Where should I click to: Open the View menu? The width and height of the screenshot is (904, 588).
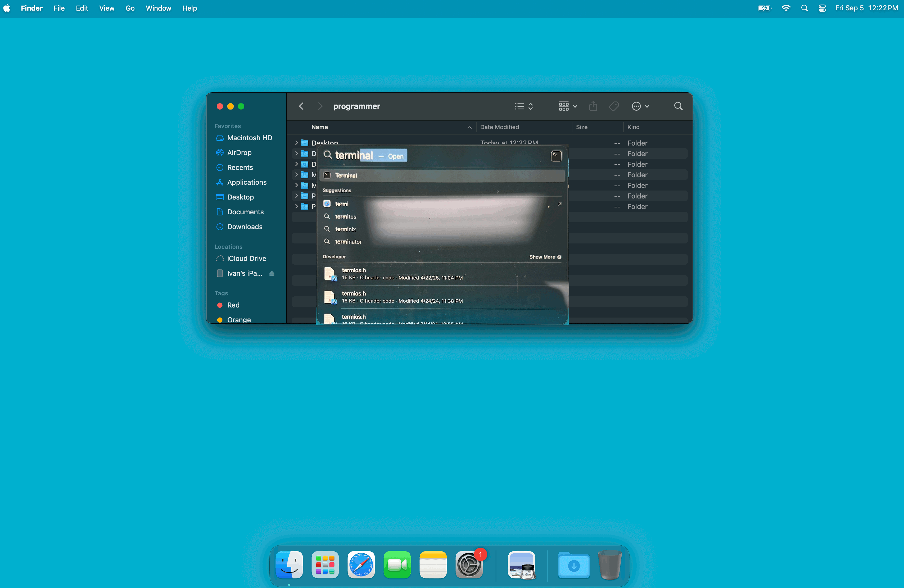107,8
